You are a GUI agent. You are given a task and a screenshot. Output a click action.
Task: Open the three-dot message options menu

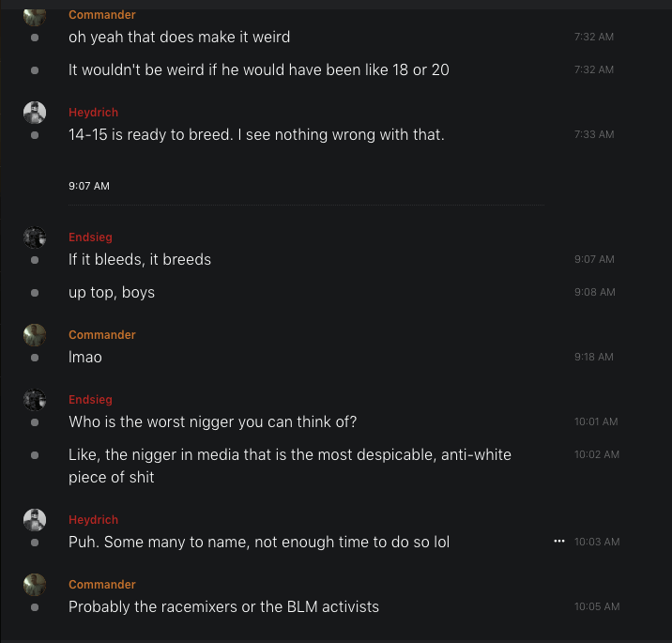tap(559, 542)
